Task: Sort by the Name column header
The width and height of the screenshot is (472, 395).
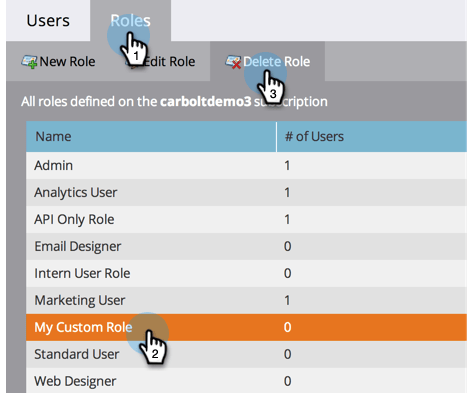Action: tap(151, 137)
